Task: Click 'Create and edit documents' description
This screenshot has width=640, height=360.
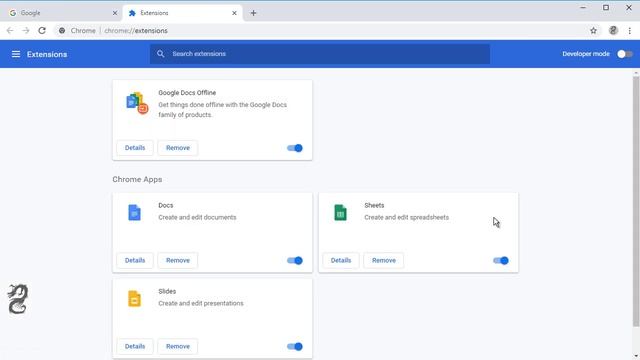Action: point(197,218)
